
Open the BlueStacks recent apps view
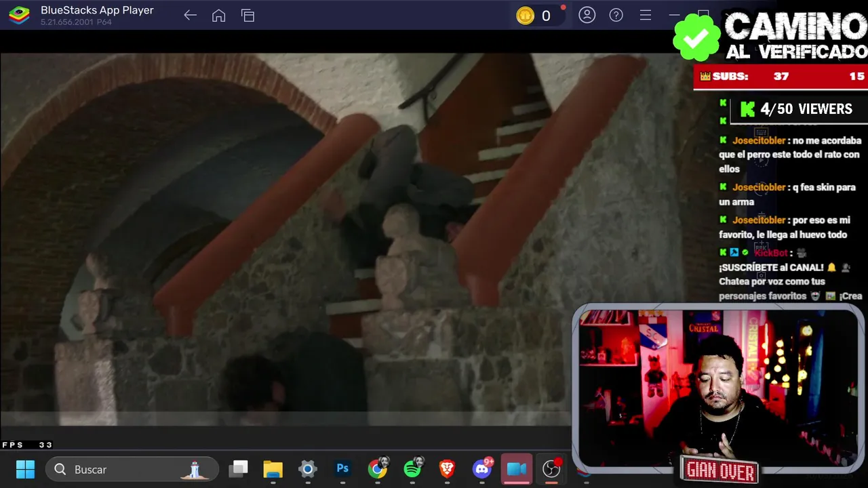(248, 16)
